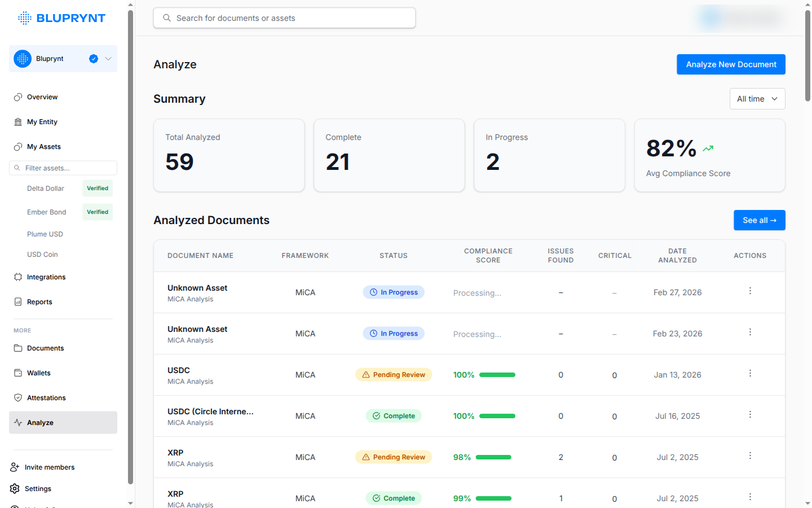812x508 pixels.
Task: Click the Attestations shield icon
Action: point(18,398)
